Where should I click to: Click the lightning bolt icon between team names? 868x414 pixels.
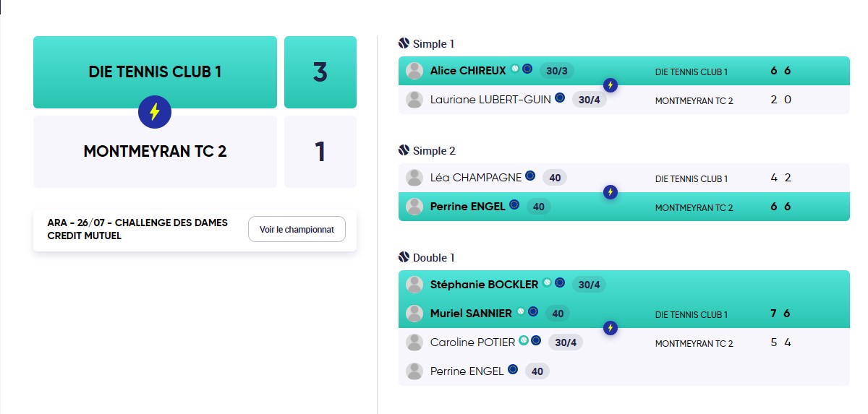[x=155, y=112]
